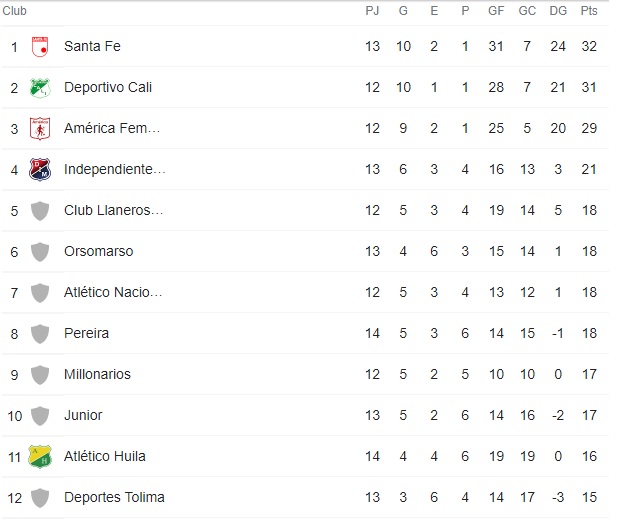Image resolution: width=630 pixels, height=525 pixels.
Task: Open the Deportivo Cali team link
Action: [108, 87]
